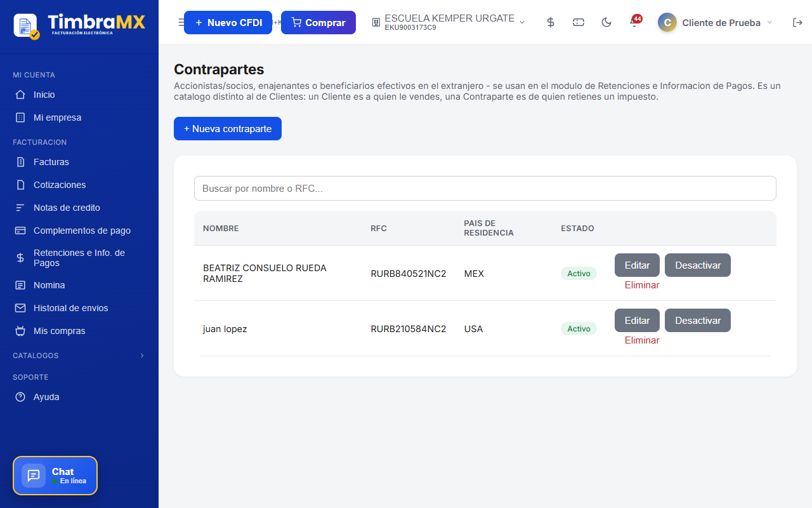Click the Comprar button

click(x=318, y=22)
